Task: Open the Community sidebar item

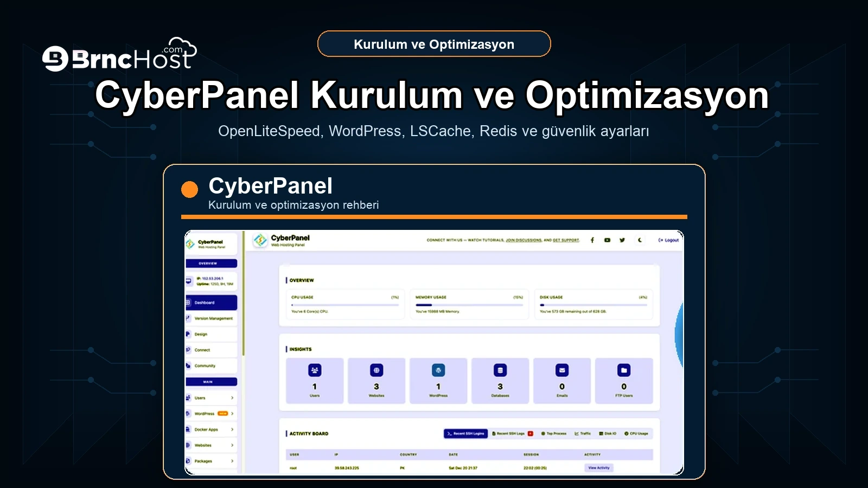Action: click(x=212, y=365)
